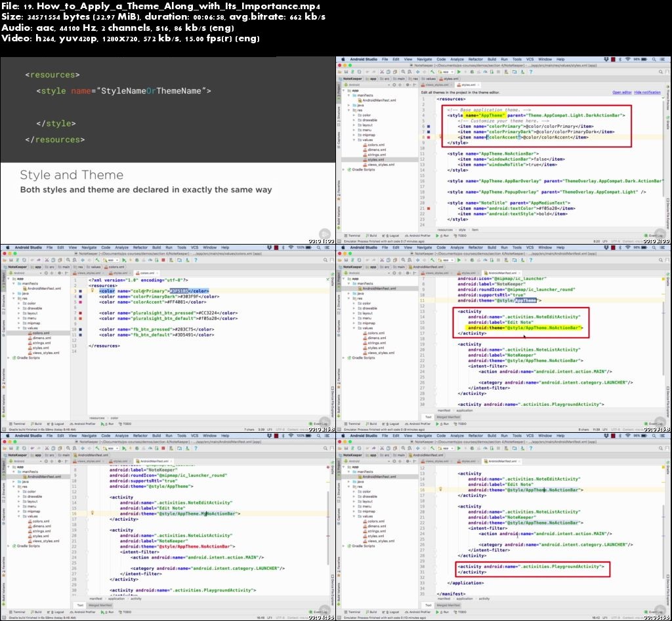Click the Find magnifier toolbar icon in colors.xml frame
Screen dimensions: 672x621
click(x=68, y=260)
